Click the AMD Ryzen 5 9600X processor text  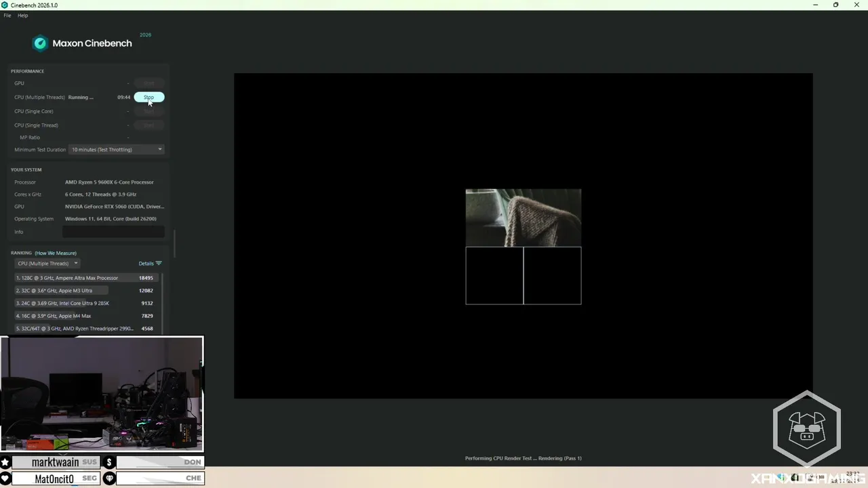pos(109,182)
